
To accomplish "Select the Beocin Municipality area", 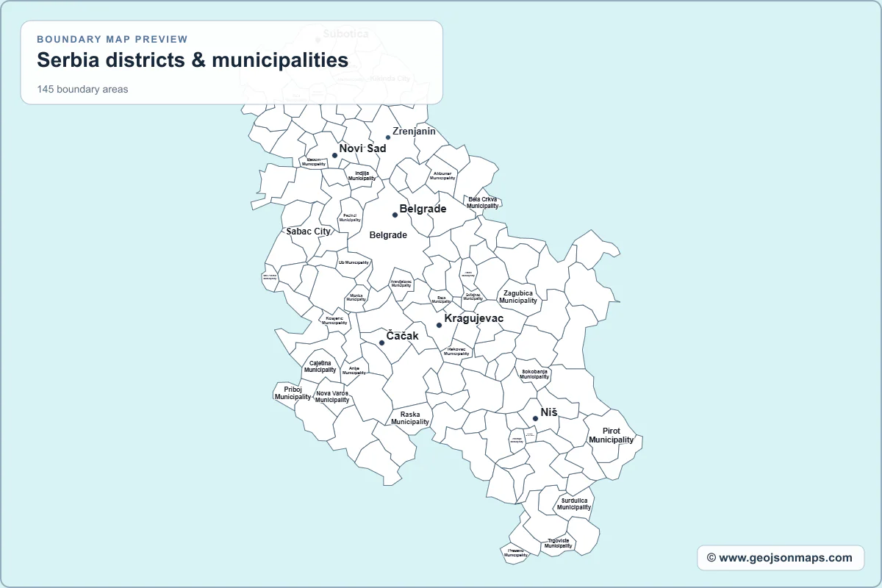I will [314, 162].
